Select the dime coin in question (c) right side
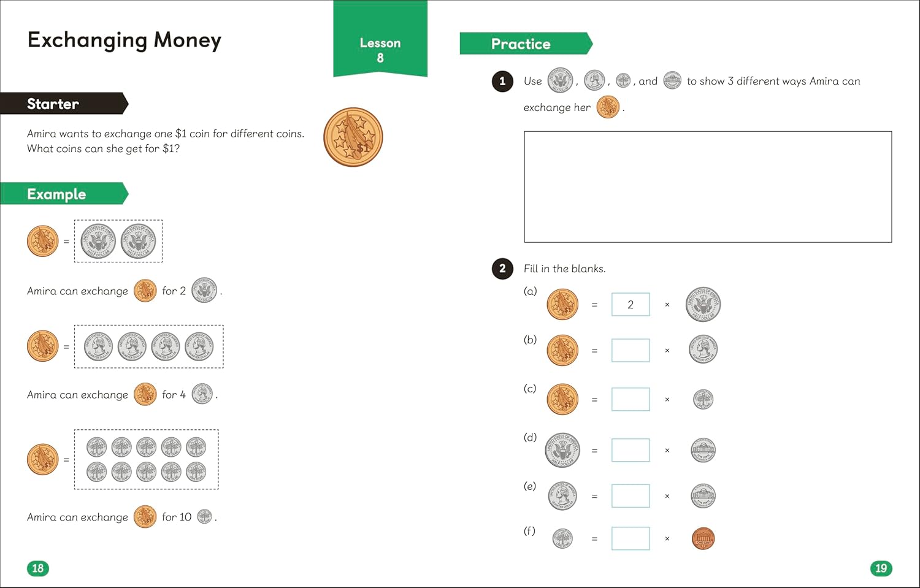 pos(703,399)
